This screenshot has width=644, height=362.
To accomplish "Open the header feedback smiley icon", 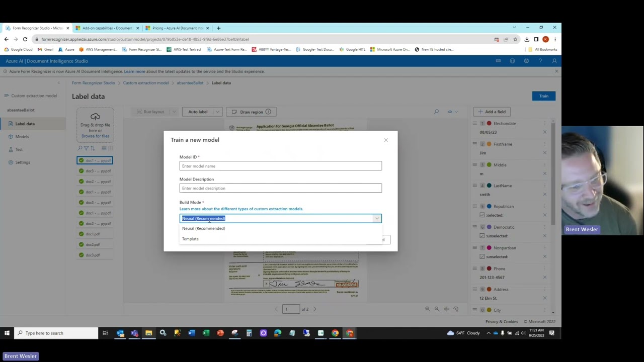I will point(512,61).
